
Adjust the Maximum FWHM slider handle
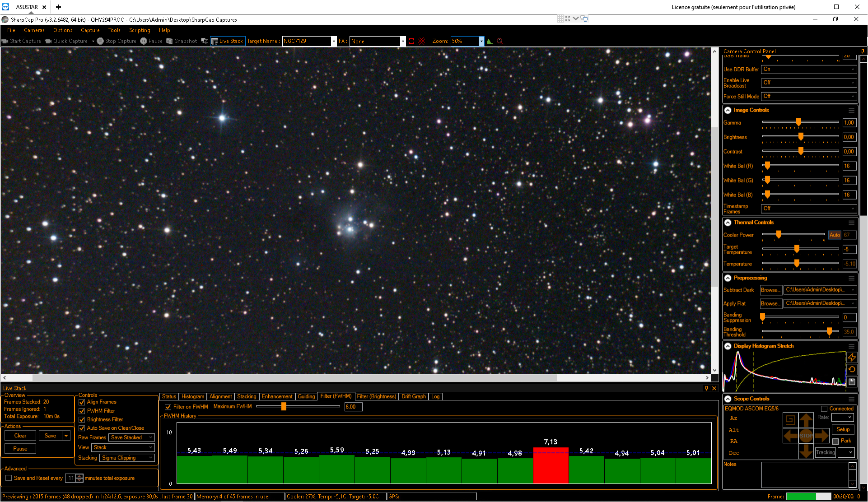coord(284,406)
